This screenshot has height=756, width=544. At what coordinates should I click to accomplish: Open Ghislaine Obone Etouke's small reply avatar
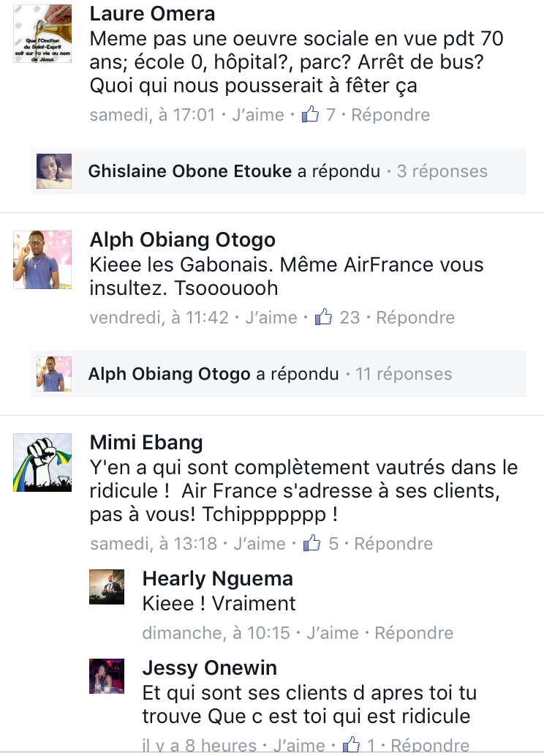[x=54, y=171]
